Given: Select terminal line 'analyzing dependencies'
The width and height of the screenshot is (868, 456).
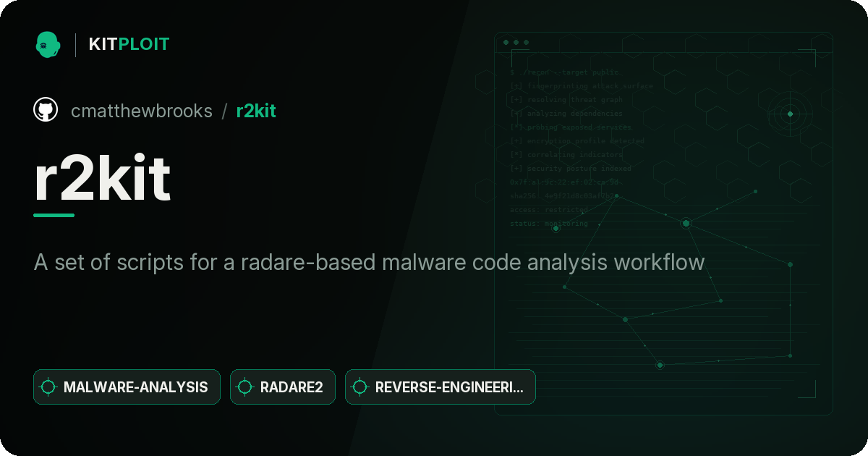Looking at the screenshot, I should (x=566, y=114).
